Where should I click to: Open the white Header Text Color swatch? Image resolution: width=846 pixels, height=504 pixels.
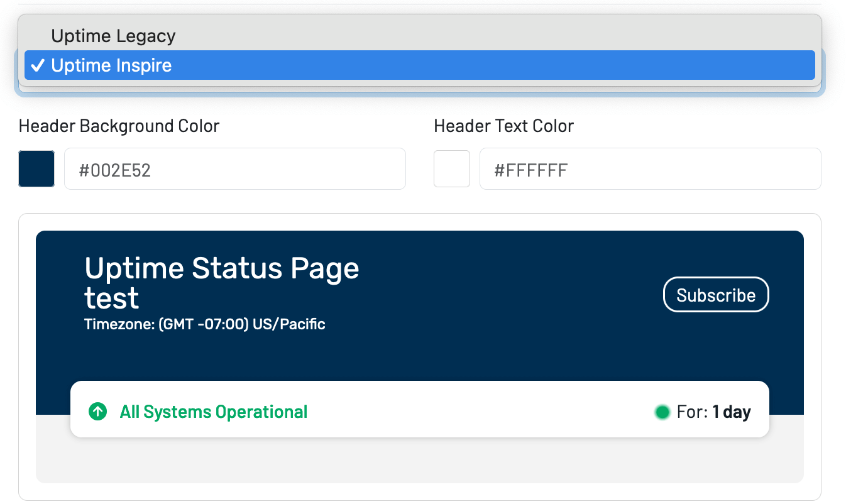pos(451,168)
